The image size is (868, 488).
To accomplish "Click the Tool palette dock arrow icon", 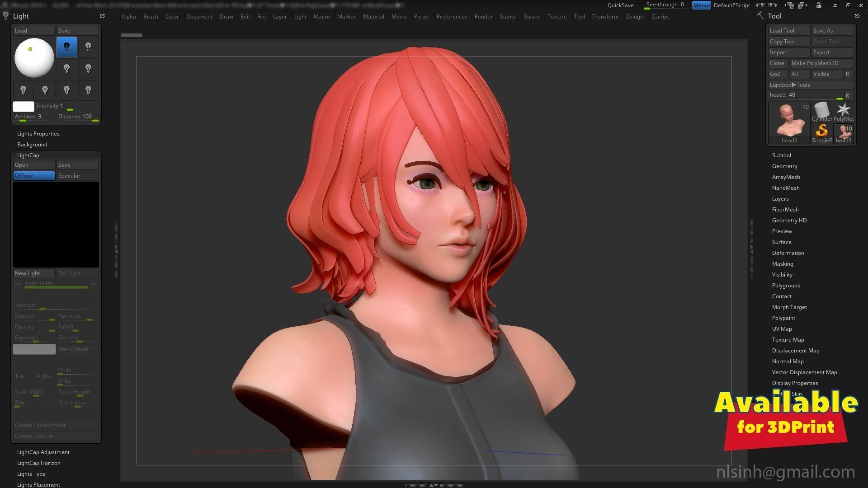I will 857,16.
